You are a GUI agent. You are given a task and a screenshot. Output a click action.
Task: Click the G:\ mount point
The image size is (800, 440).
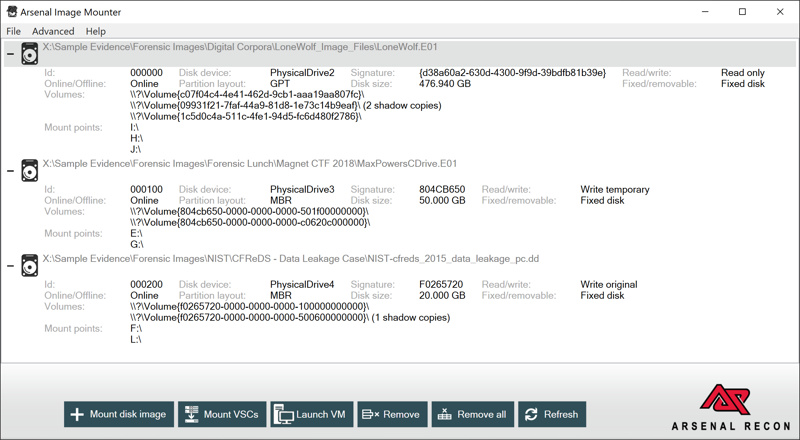pyautogui.click(x=136, y=245)
